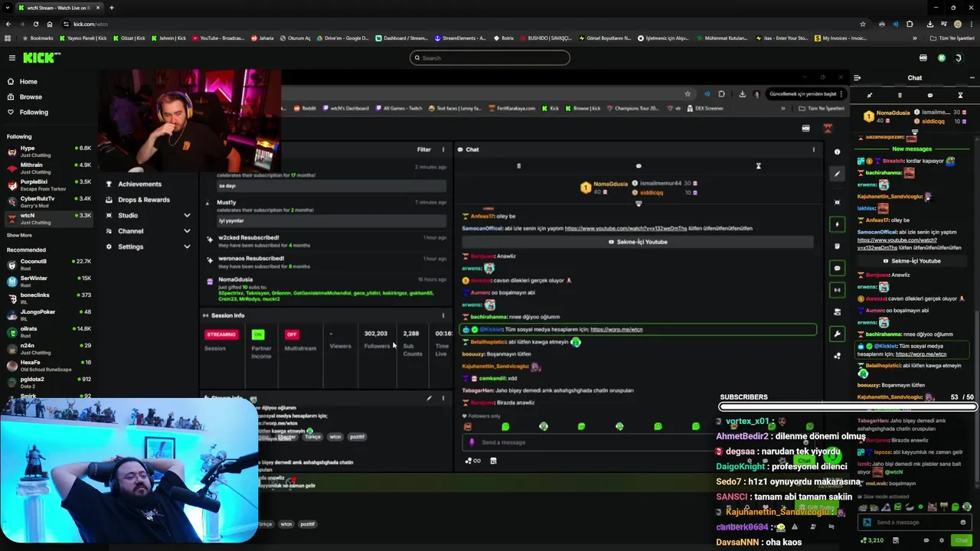Reload the page in browser toolbar

pos(35,24)
